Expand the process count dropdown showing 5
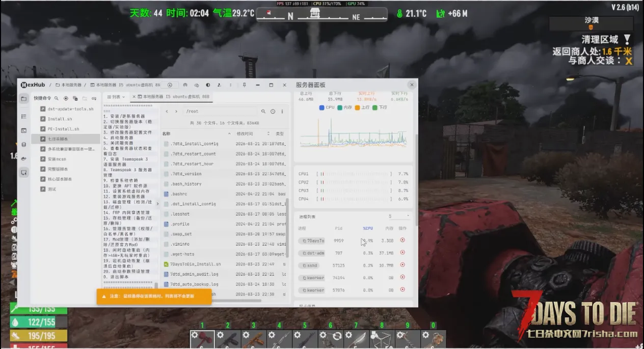The height and width of the screenshot is (349, 644). click(x=398, y=217)
